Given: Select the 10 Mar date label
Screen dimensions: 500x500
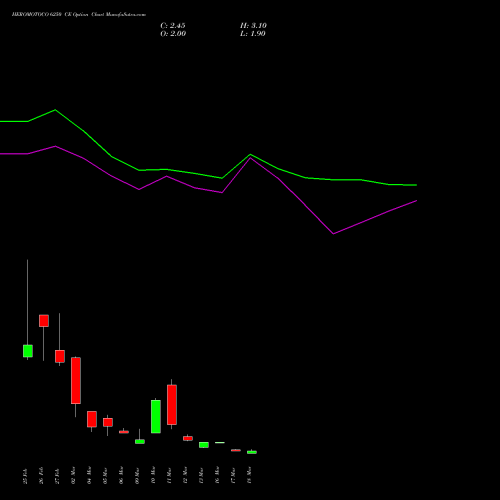Looking at the screenshot, I should pyautogui.click(x=154, y=475).
